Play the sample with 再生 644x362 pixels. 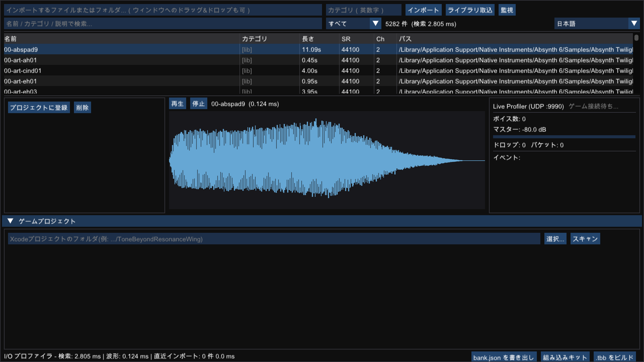point(178,104)
